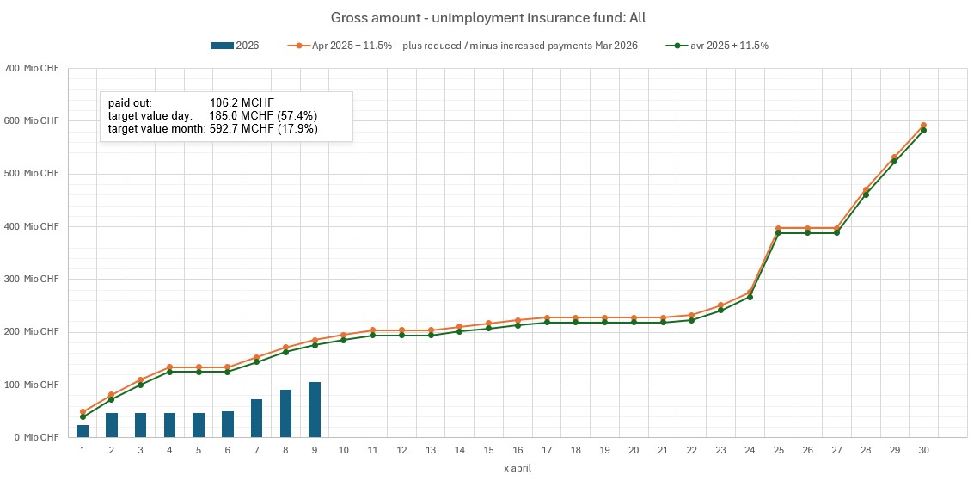This screenshot has height=487, width=980.
Task: Click the orange data point at day 17
Action: [547, 317]
